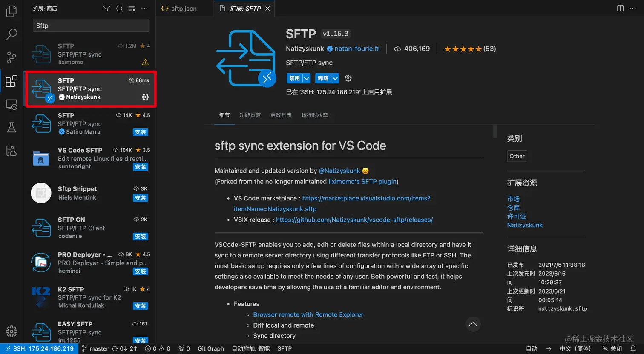Click the arrow icon next to 自动 in status bar

pos(549,348)
